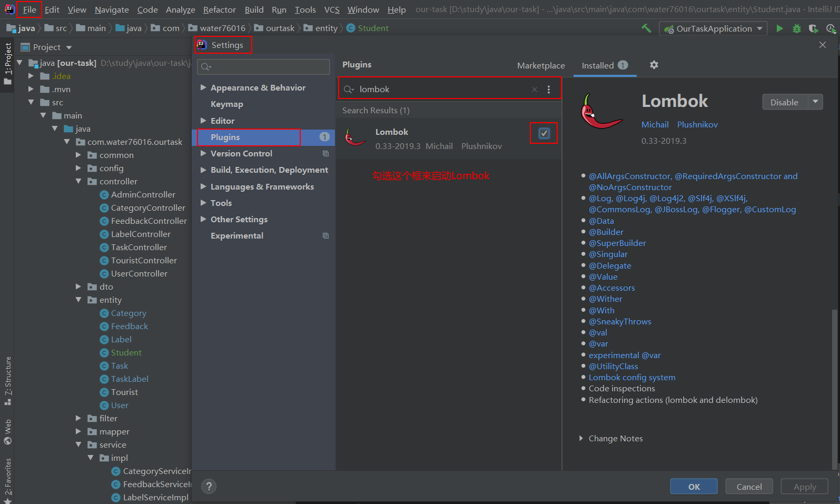
Task: Expand the .idea folder
Action: (x=31, y=76)
